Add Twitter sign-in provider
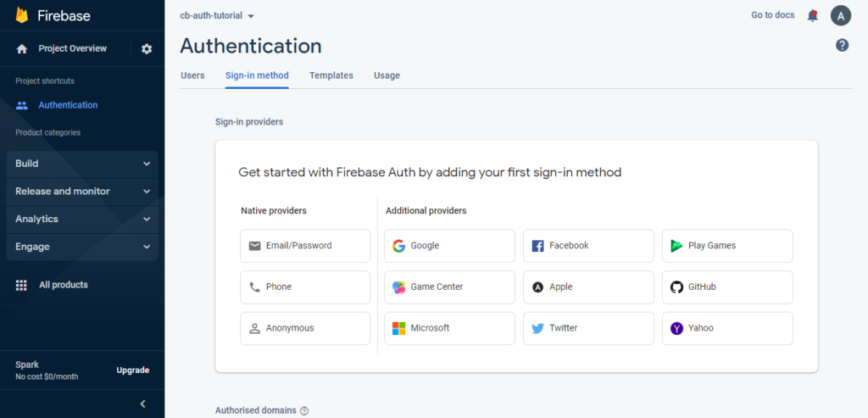Viewport: 868px width, 418px height. (588, 328)
